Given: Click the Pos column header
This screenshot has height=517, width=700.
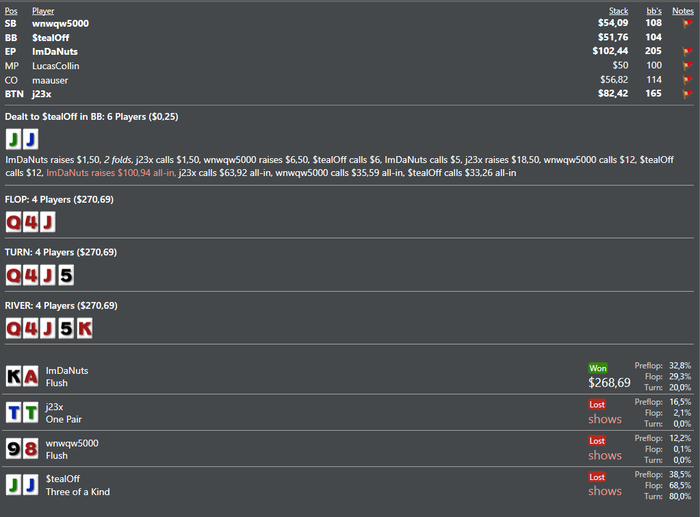Looking at the screenshot, I should click(11, 11).
